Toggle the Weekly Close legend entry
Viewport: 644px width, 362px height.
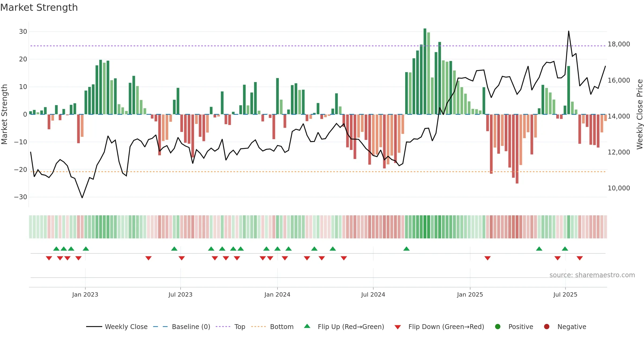click(117, 327)
